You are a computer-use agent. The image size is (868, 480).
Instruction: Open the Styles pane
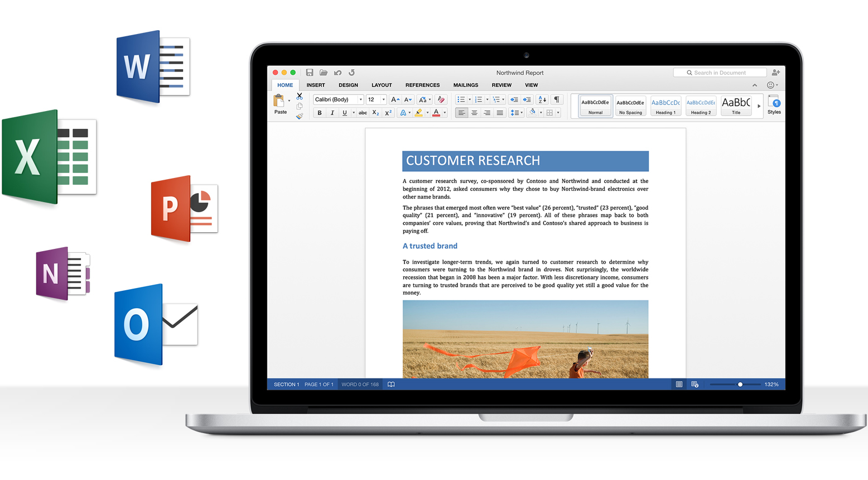(774, 105)
